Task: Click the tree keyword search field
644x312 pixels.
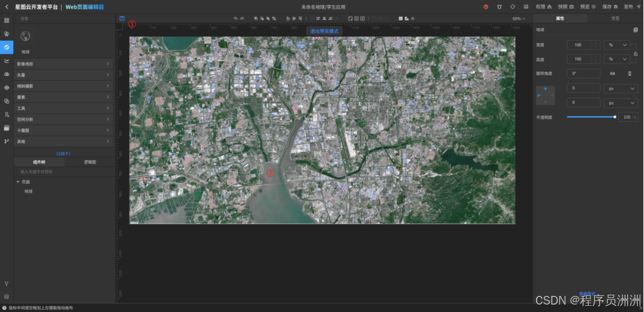Action: click(x=64, y=172)
